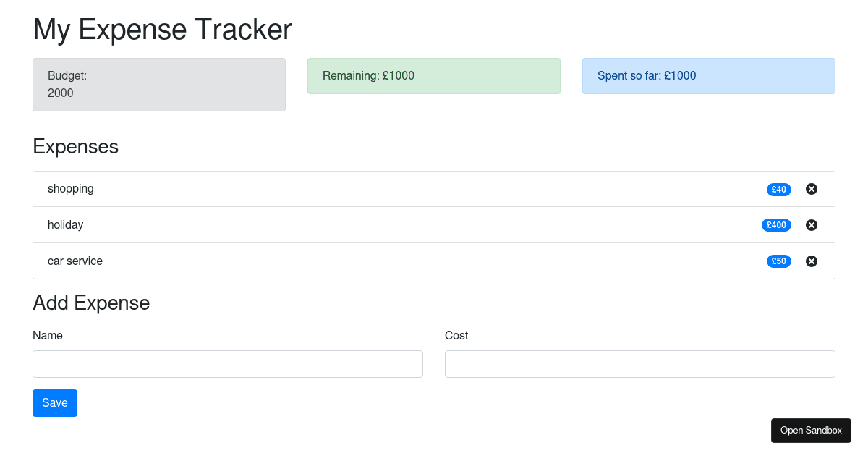
Task: Remove the holiday expense using its X icon
Action: coord(811,224)
